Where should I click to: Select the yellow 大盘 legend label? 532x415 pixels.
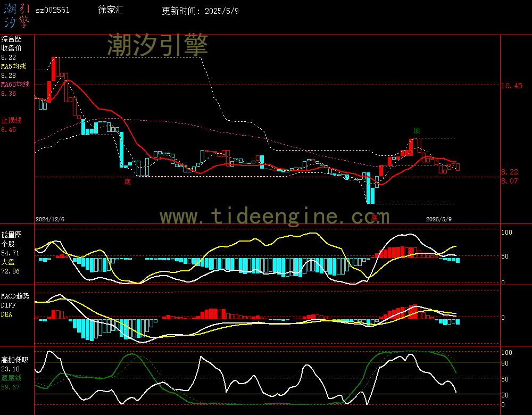pyautogui.click(x=8, y=262)
